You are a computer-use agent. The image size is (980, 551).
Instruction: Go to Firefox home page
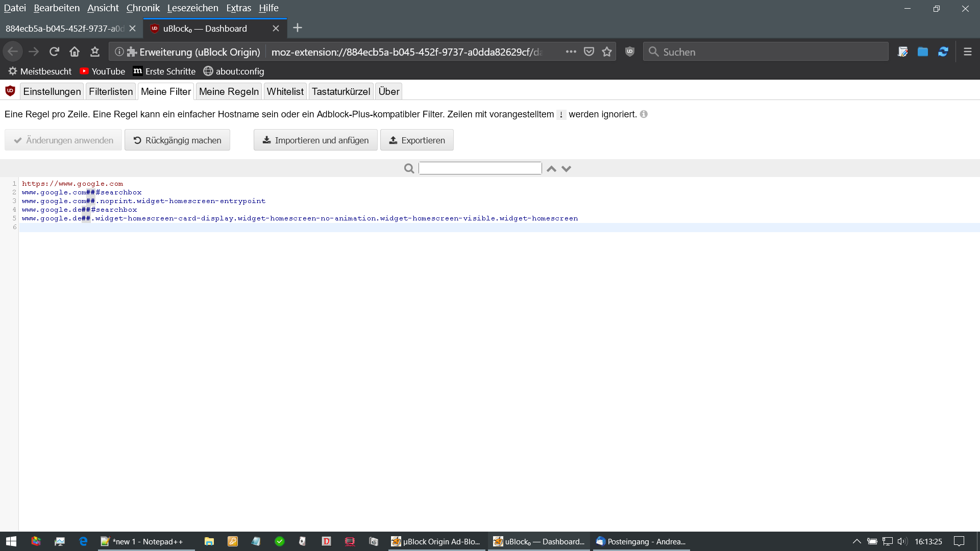75,52
